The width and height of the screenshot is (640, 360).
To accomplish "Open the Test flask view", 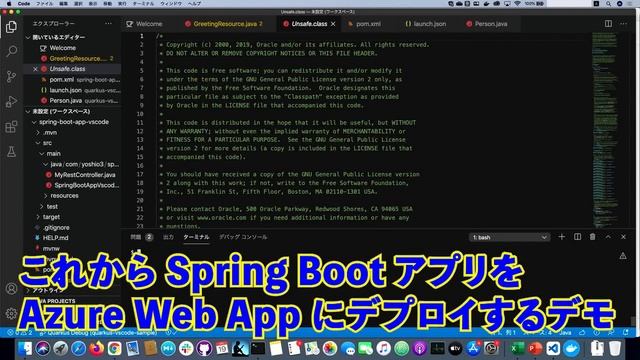I will click(11, 151).
